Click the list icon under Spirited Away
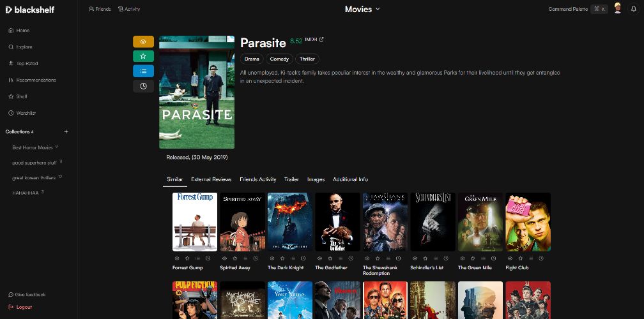644x319 pixels. point(245,258)
